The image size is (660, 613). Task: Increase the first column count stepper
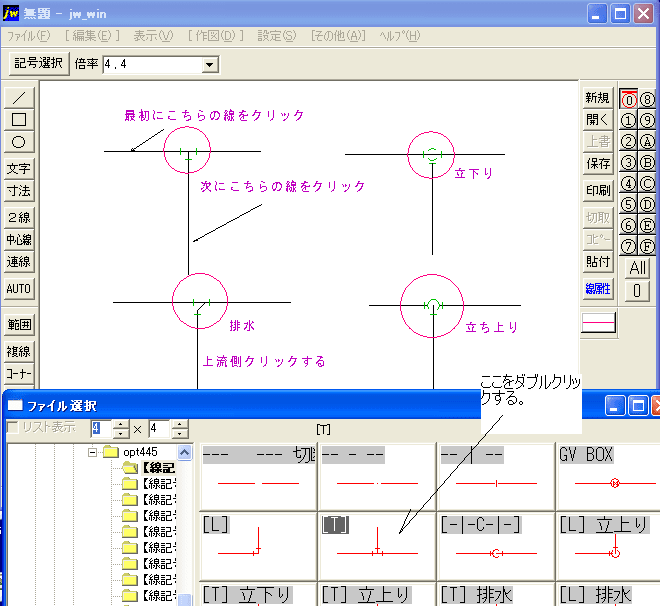click(121, 424)
